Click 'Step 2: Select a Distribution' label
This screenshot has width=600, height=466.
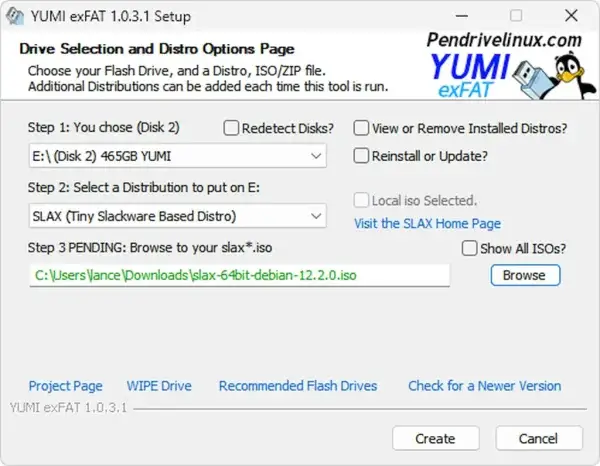pyautogui.click(x=144, y=187)
